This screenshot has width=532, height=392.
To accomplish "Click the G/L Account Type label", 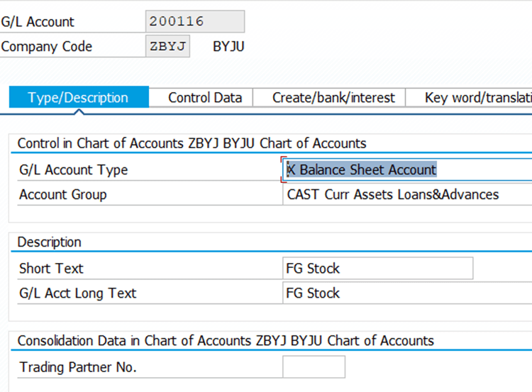I will point(74,170).
